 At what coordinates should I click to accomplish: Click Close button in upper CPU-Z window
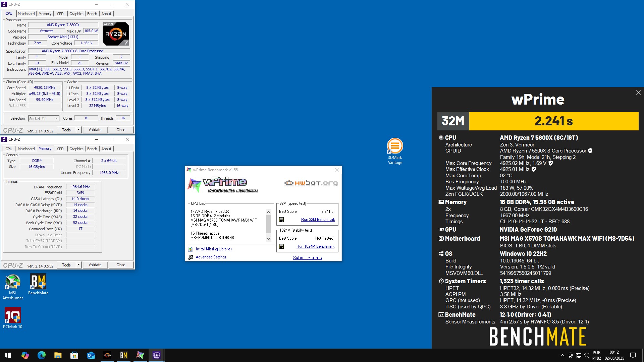(x=121, y=130)
